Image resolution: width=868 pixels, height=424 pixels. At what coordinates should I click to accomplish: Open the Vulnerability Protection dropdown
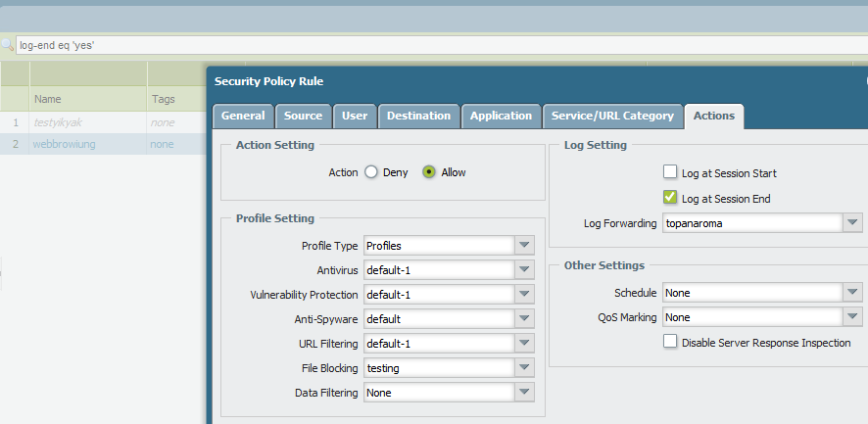tap(525, 294)
